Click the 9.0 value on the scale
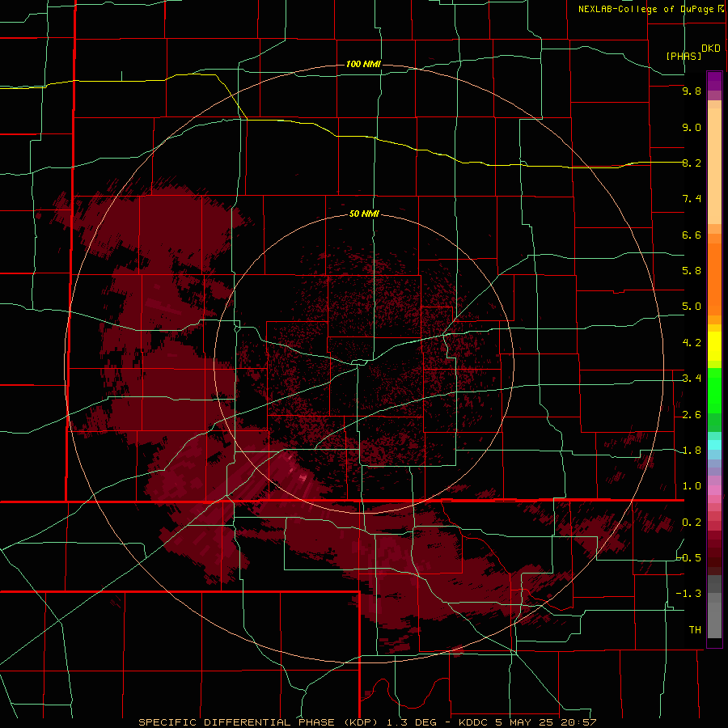 pyautogui.click(x=692, y=128)
